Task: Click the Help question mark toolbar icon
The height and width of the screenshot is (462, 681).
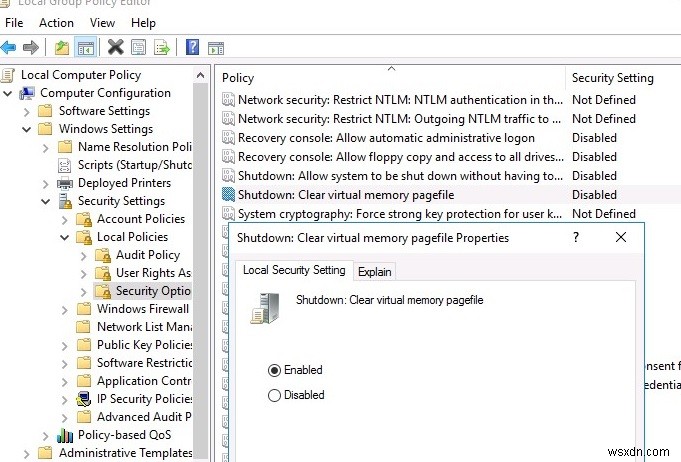Action: pyautogui.click(x=192, y=47)
